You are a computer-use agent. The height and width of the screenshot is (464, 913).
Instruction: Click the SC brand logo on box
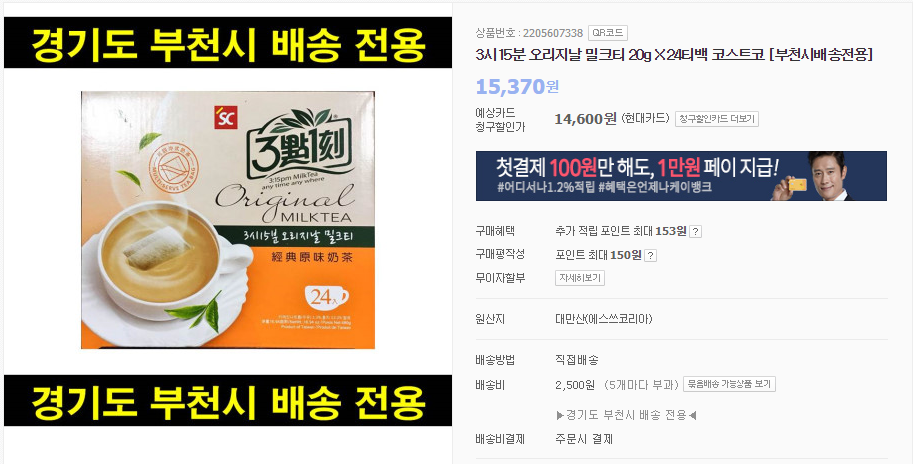click(x=225, y=117)
